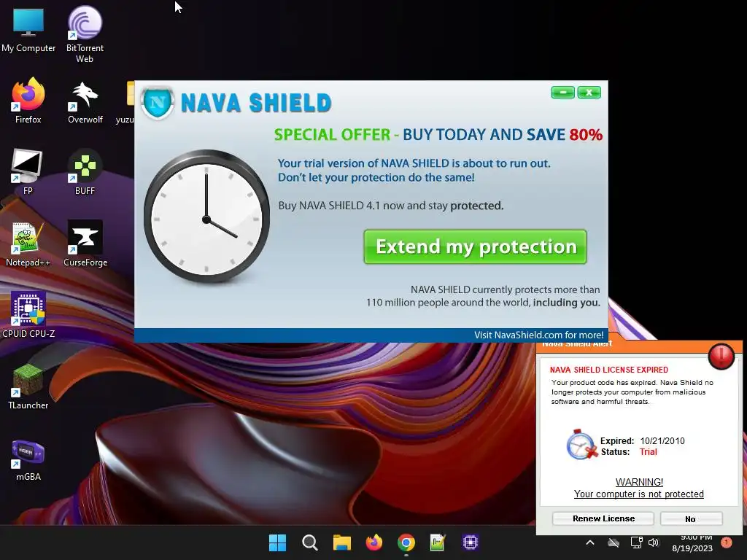Click the 'Your computer is not protected' warning
The image size is (747, 560).
pyautogui.click(x=638, y=494)
